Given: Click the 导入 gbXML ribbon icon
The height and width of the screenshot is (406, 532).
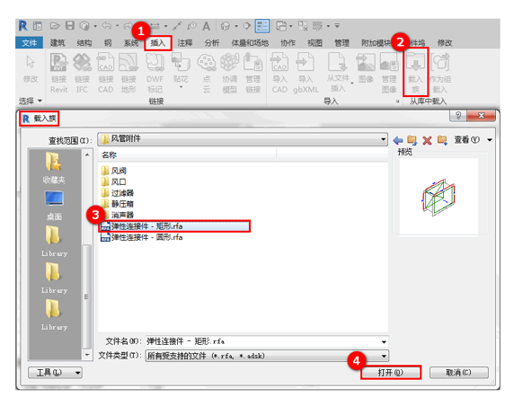Looking at the screenshot, I should click(x=306, y=73).
